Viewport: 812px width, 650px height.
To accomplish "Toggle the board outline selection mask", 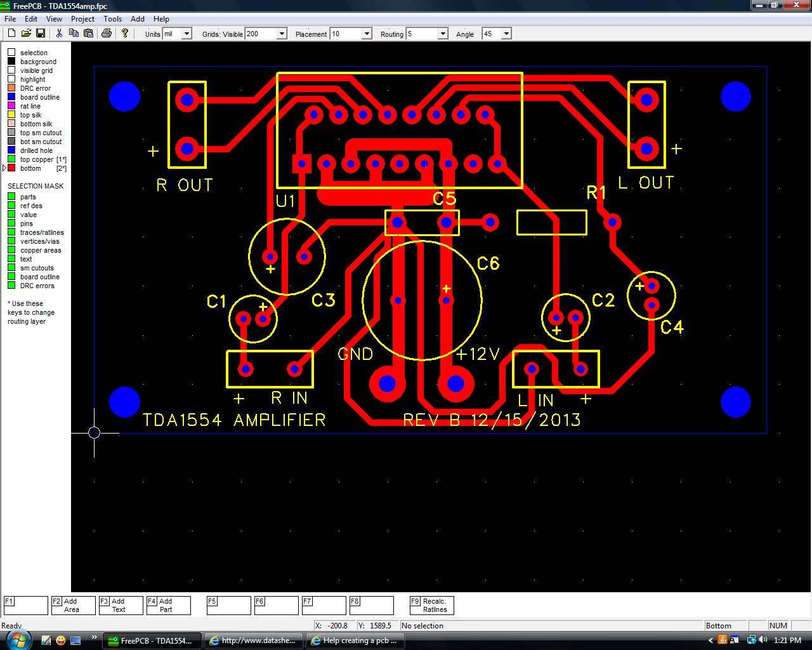I will pos(11,277).
